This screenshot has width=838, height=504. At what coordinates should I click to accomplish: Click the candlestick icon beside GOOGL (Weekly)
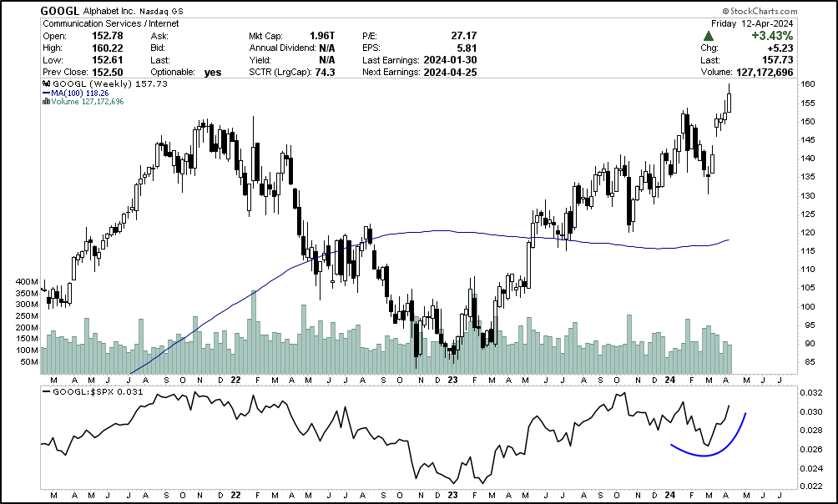tap(47, 83)
